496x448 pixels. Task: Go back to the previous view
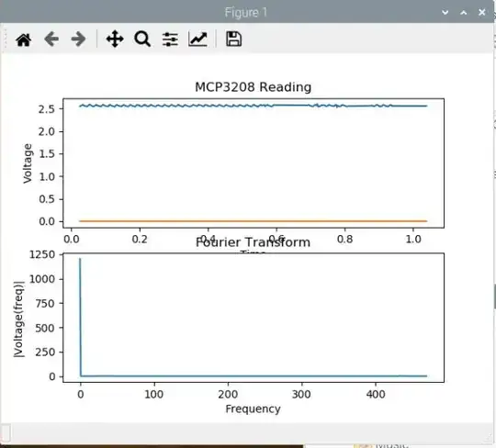51,39
